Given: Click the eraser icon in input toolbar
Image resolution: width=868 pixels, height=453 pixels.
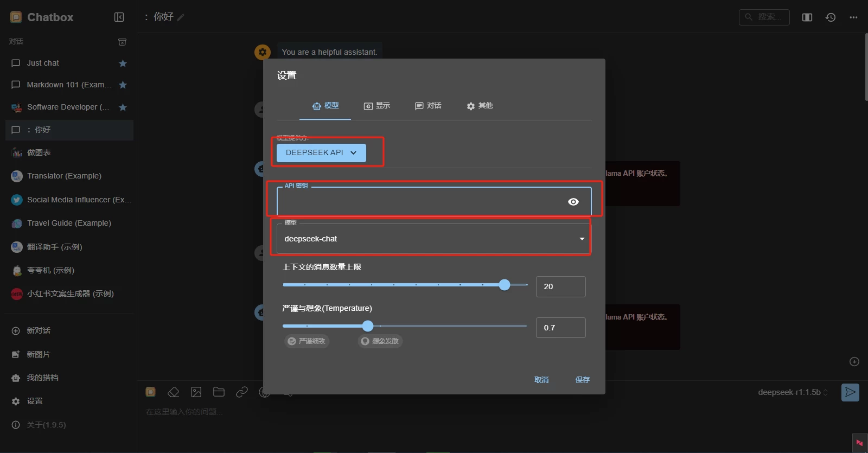Looking at the screenshot, I should pyautogui.click(x=174, y=392).
